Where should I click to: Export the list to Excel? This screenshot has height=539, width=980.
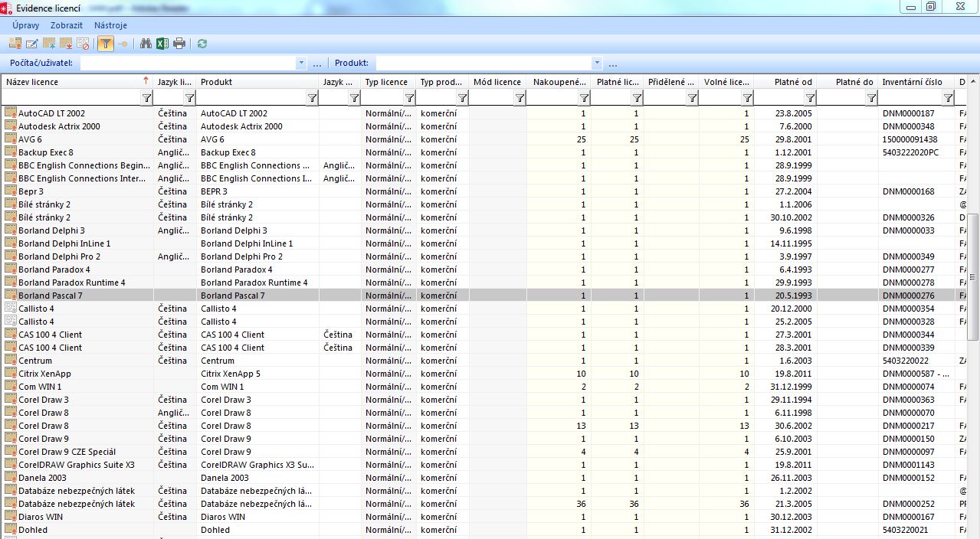click(162, 44)
